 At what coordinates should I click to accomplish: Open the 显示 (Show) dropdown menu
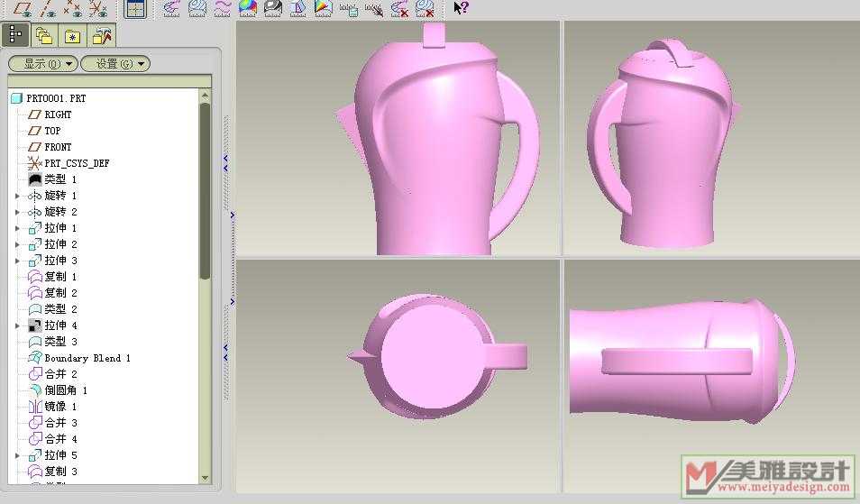pyautogui.click(x=42, y=64)
